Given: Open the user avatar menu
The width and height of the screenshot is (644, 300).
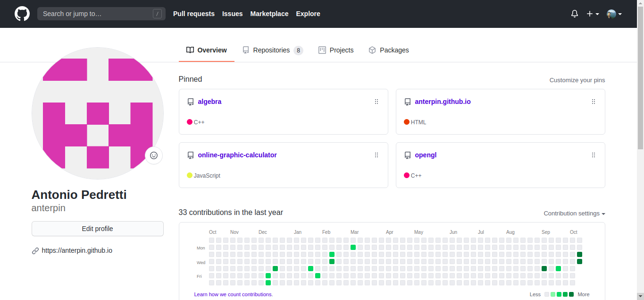Looking at the screenshot, I should [x=614, y=14].
